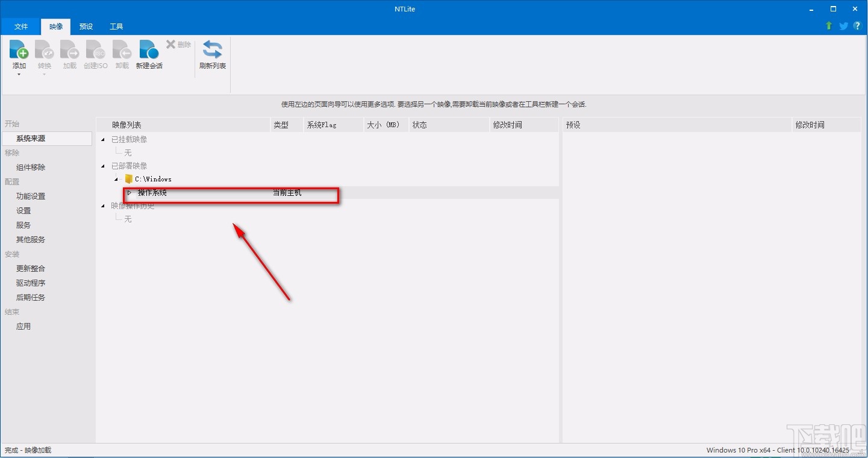The height and width of the screenshot is (458, 868).
Task: Start a 新建会话 (new session)
Action: 148,53
